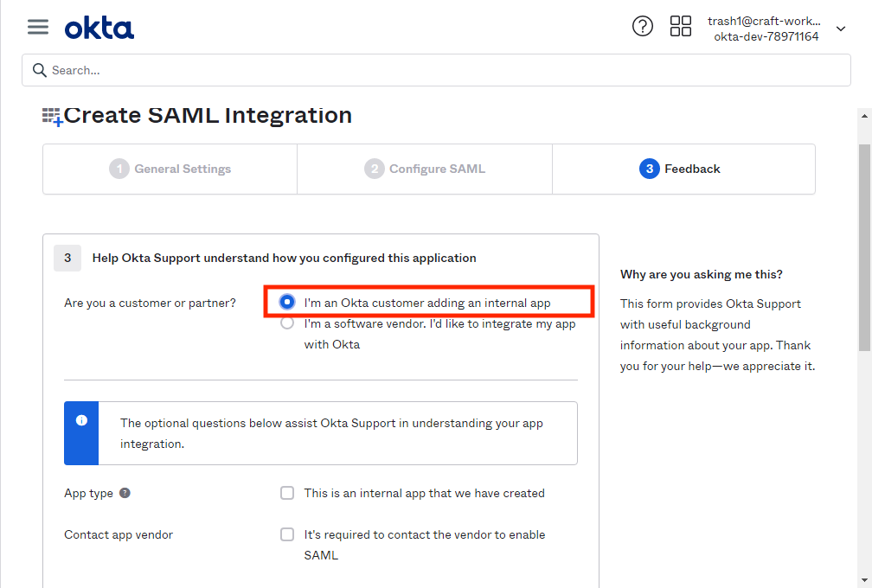
Task: Click the page scroll up arrow
Action: (x=864, y=116)
